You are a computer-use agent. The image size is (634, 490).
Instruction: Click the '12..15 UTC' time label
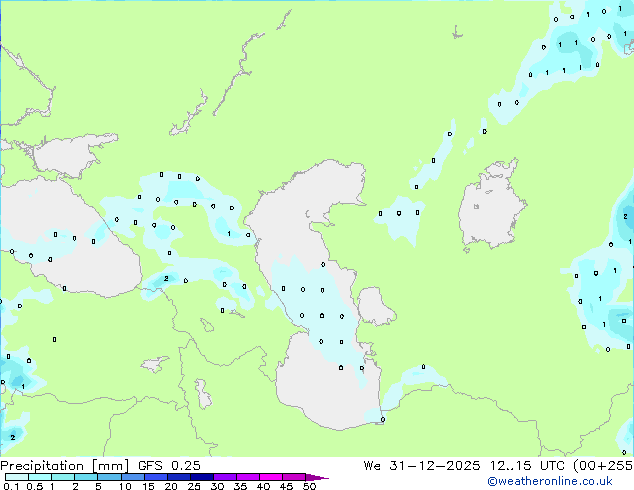coord(527,466)
